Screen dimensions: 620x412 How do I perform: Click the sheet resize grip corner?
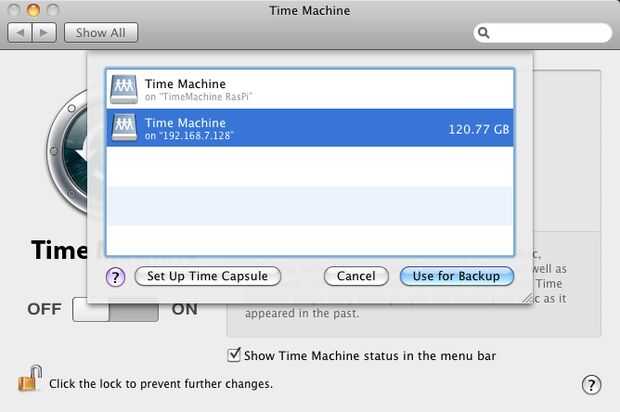pyautogui.click(x=526, y=296)
